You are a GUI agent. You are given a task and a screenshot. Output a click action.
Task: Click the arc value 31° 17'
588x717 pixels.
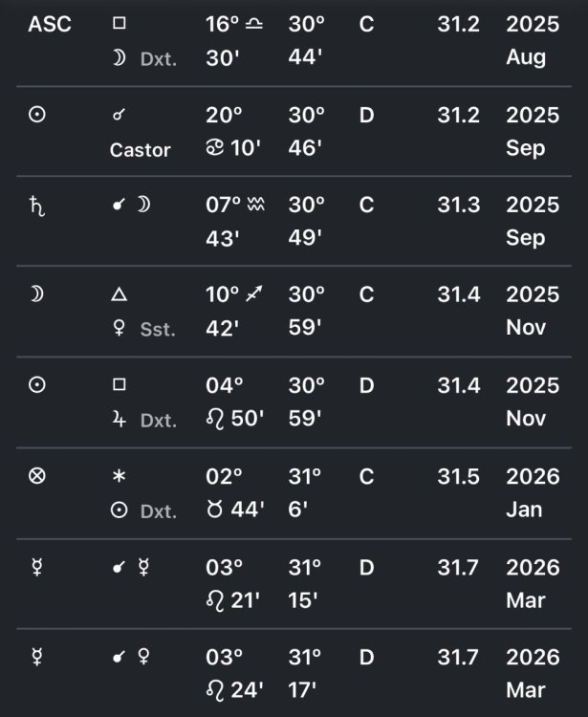(x=306, y=673)
